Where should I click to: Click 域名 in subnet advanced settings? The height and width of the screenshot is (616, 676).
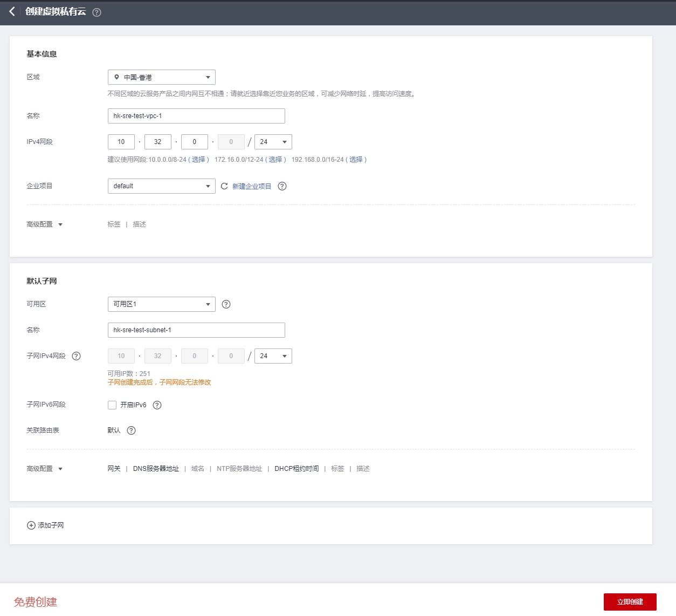click(x=198, y=469)
